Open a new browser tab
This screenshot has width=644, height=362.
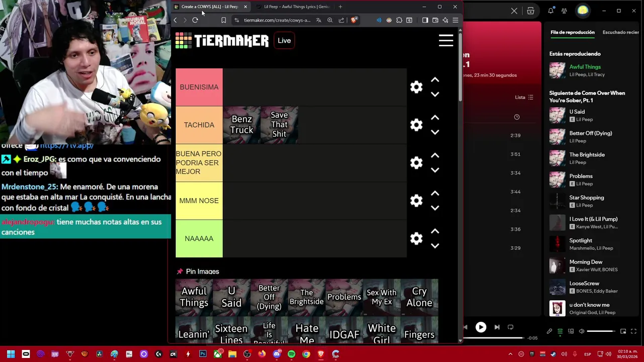click(341, 7)
